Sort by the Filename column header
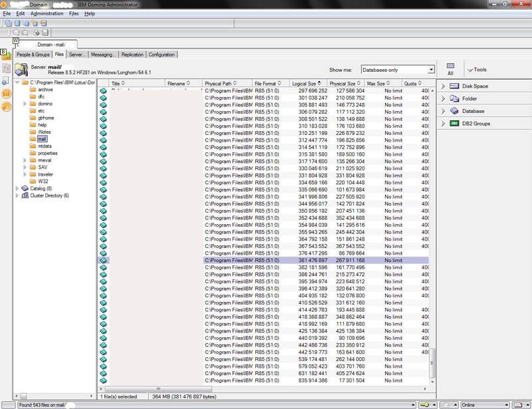Viewport: 532px width, 409px height. pos(184,84)
